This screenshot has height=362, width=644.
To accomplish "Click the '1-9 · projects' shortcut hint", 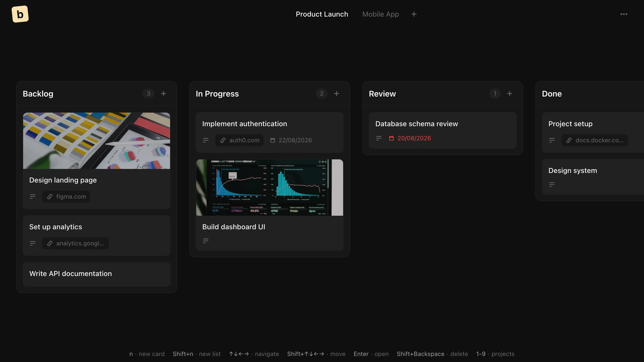I will 495,354.
